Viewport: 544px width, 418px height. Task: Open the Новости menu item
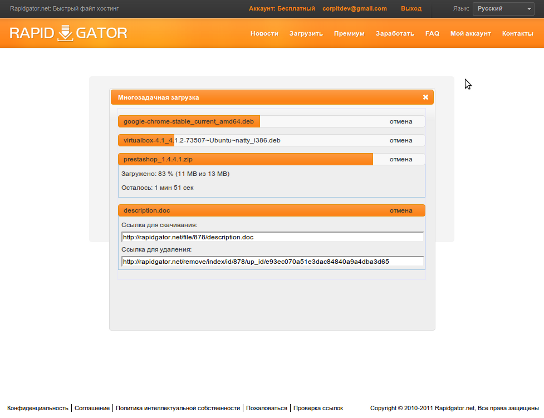[x=264, y=34]
